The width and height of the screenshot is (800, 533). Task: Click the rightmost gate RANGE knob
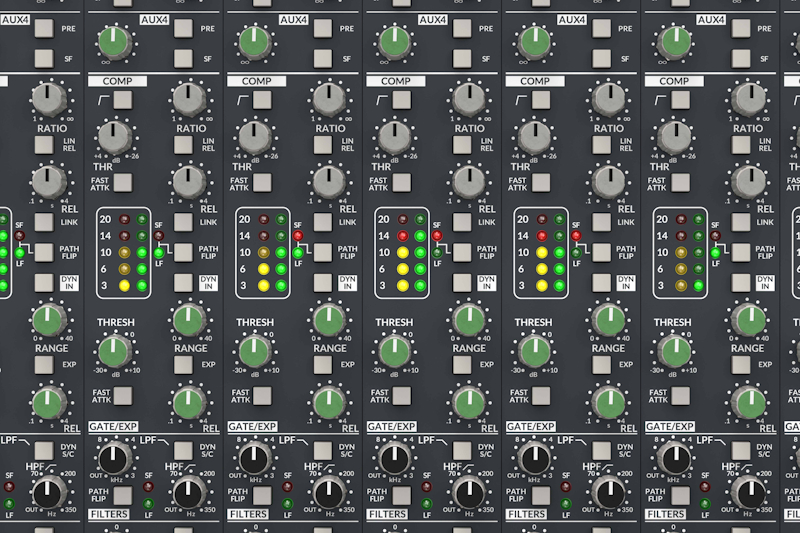(748, 320)
